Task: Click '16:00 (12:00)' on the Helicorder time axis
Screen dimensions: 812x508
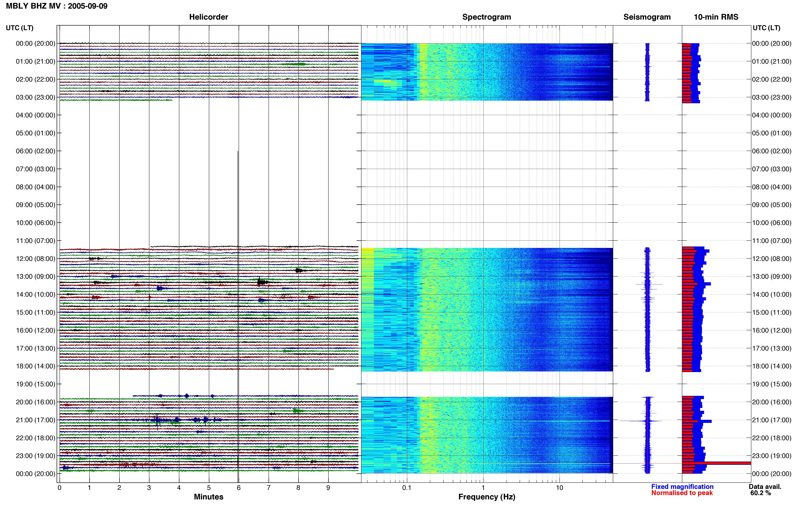Action: [x=36, y=330]
